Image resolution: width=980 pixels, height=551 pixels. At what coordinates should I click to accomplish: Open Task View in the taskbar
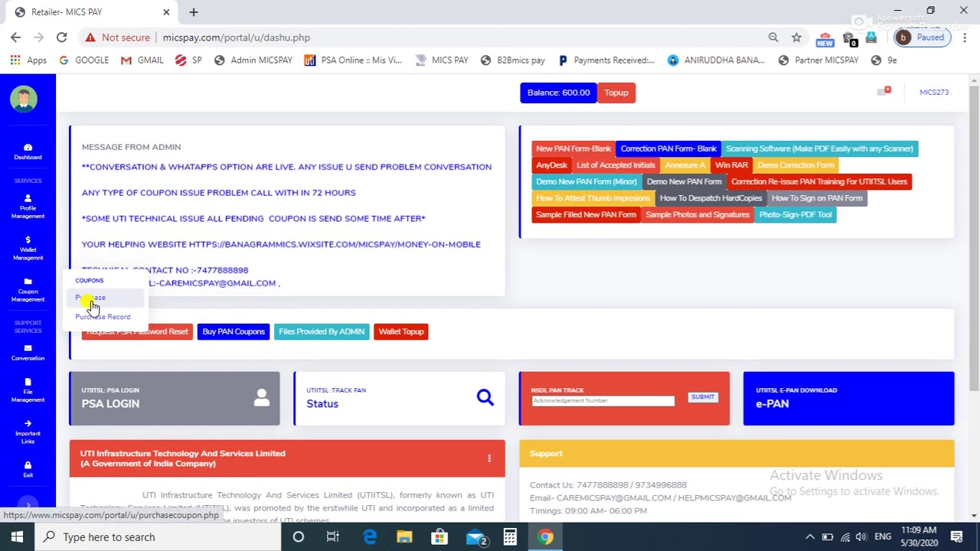(332, 537)
